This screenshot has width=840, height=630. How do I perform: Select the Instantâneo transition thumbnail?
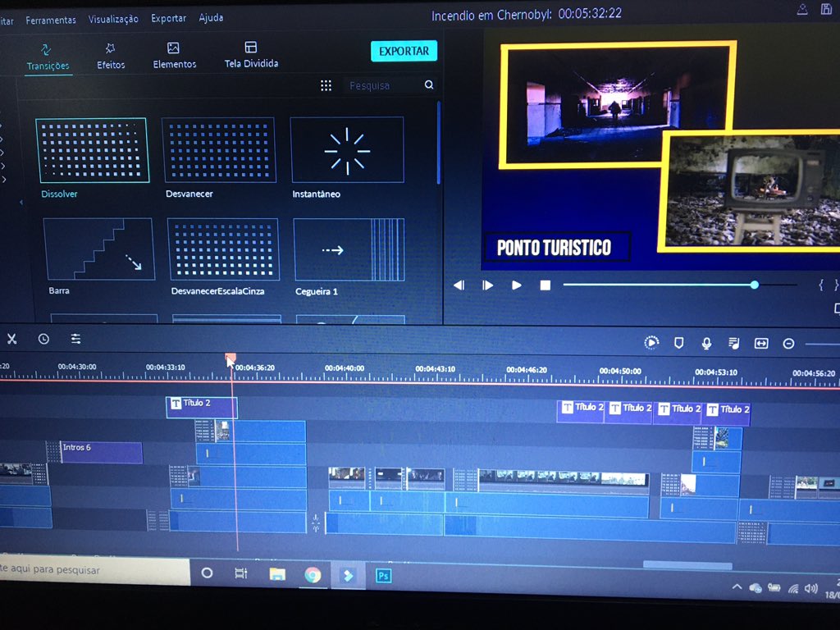pyautogui.click(x=347, y=150)
